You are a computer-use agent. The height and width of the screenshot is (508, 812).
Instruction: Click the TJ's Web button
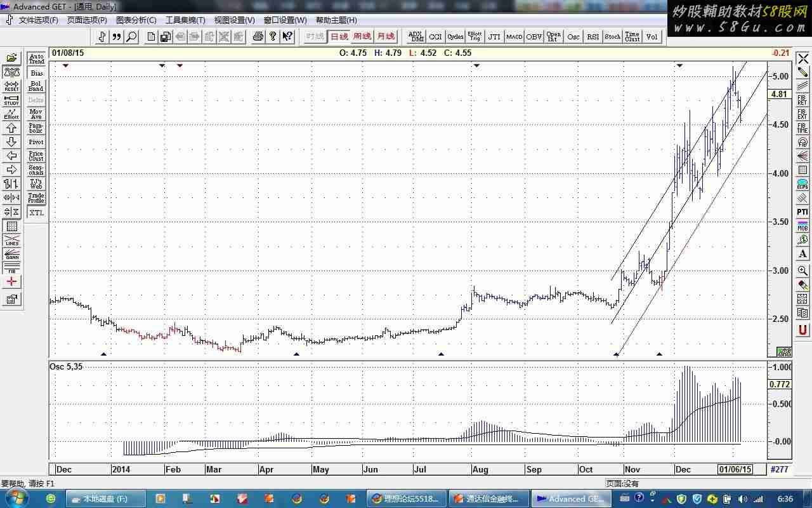pos(36,184)
